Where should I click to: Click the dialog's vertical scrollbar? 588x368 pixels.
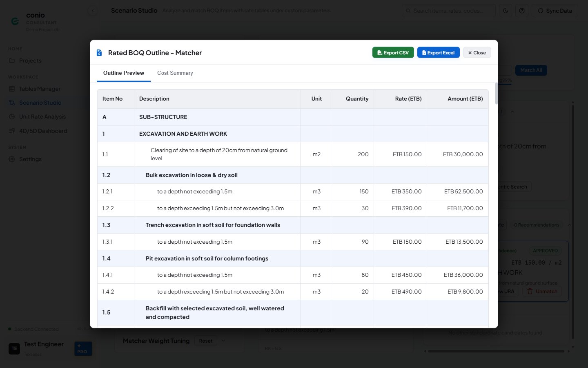tap(496, 94)
